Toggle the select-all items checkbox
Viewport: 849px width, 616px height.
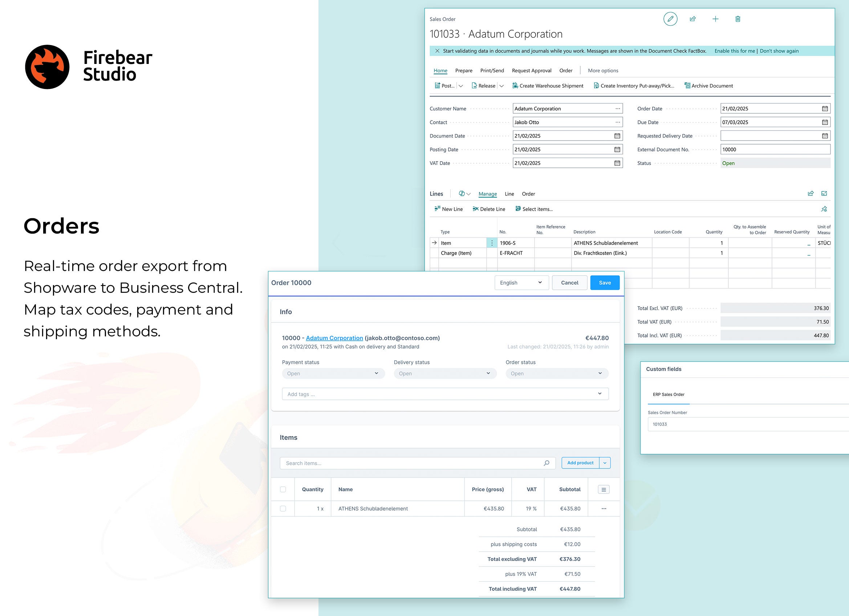[283, 490]
